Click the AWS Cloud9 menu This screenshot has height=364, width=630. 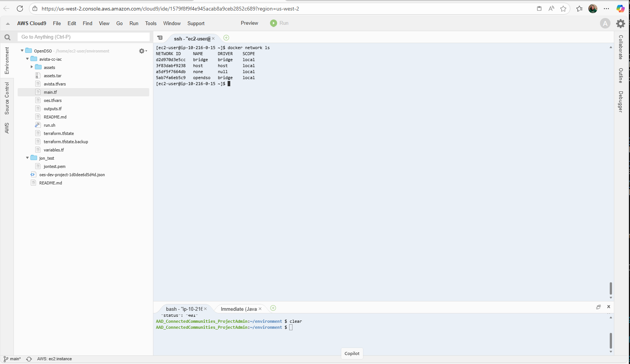[31, 23]
